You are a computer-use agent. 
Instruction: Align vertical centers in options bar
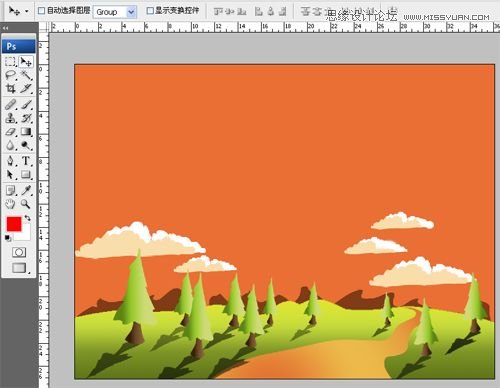[230, 12]
